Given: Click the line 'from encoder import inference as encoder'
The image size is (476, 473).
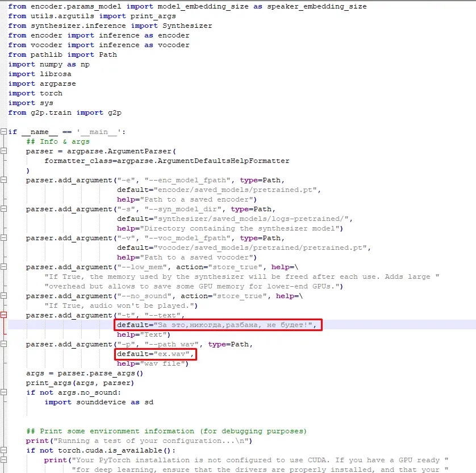Looking at the screenshot, I should coord(99,36).
